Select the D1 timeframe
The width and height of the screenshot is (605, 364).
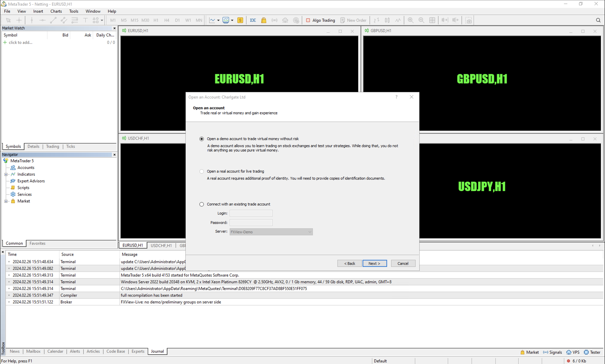point(177,20)
